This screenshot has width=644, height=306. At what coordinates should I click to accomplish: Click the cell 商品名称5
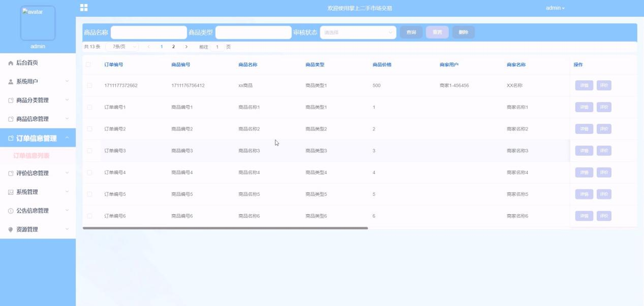[249, 195]
